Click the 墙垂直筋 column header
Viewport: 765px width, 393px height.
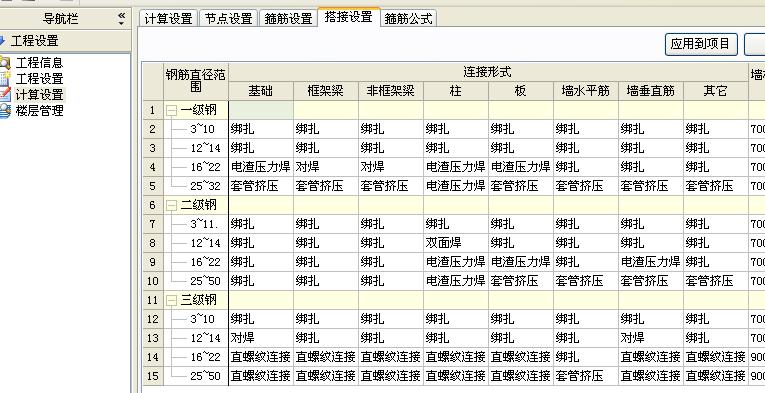(651, 91)
